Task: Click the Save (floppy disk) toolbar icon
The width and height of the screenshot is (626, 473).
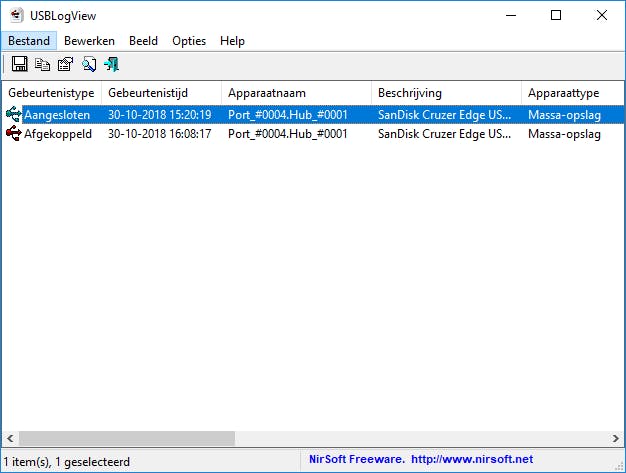Action: click(19, 65)
